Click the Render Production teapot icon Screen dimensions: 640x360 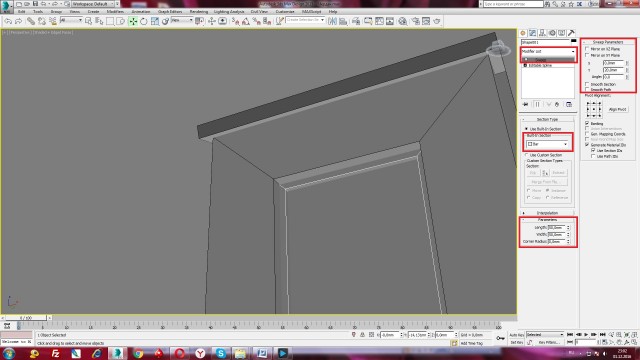tap(437, 21)
